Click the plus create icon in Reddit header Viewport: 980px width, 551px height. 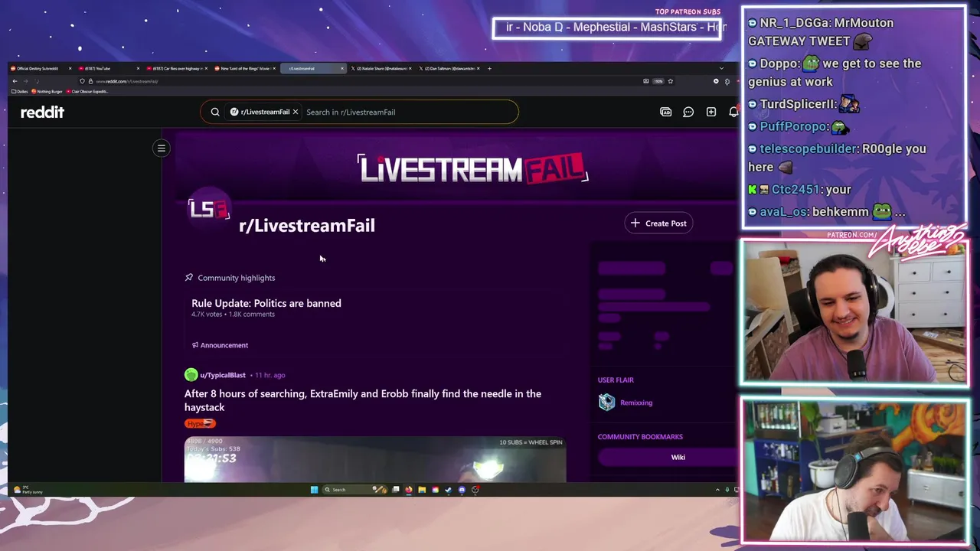[711, 112]
